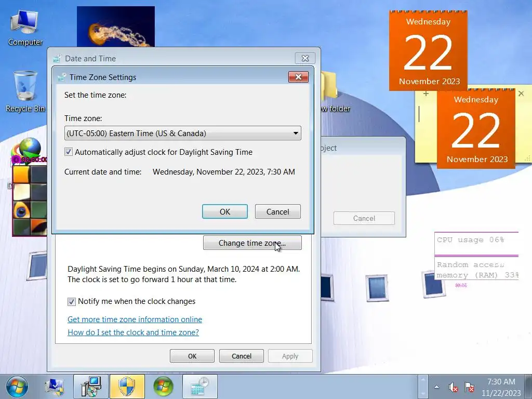Uncheck automatically adjust for Daylight Saving Time
The image size is (532, 399).
69,152
